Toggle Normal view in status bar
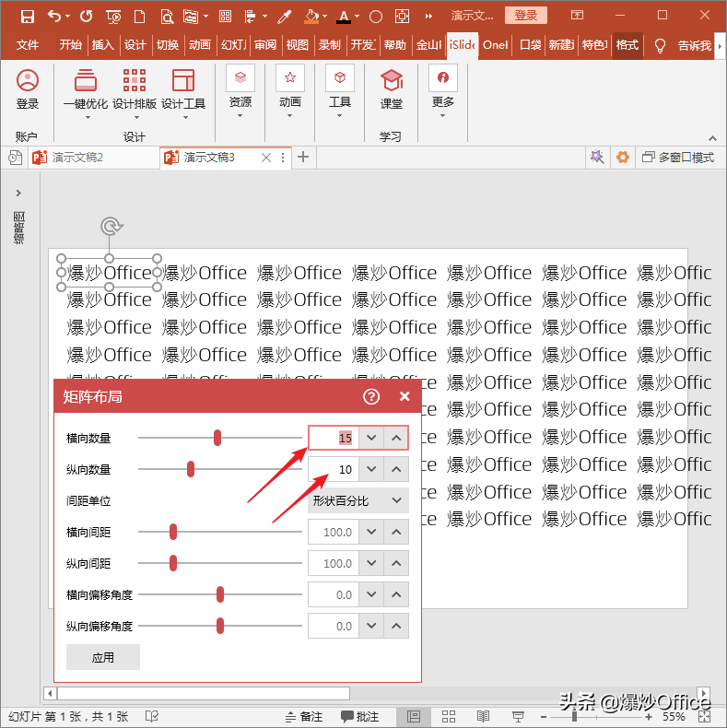 414,716
